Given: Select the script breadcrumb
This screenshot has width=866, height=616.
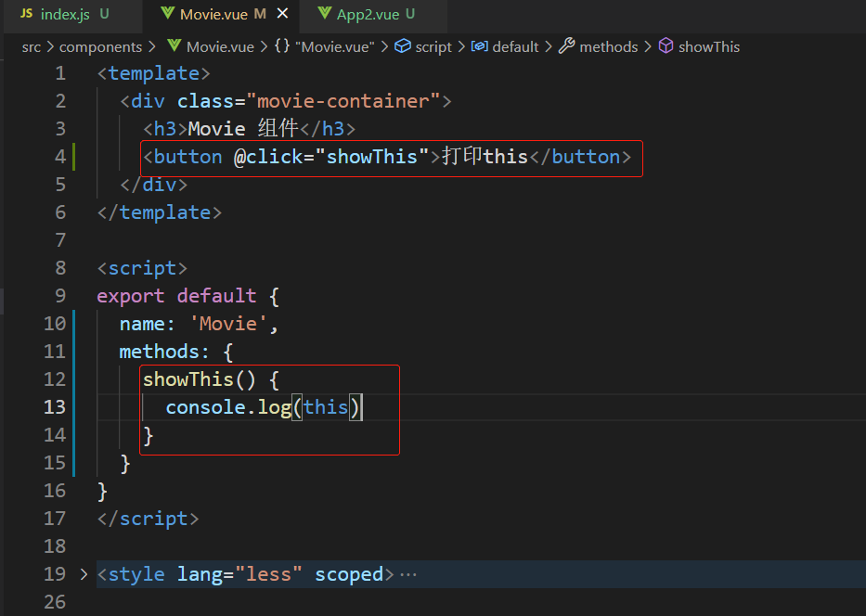Looking at the screenshot, I should (x=433, y=47).
